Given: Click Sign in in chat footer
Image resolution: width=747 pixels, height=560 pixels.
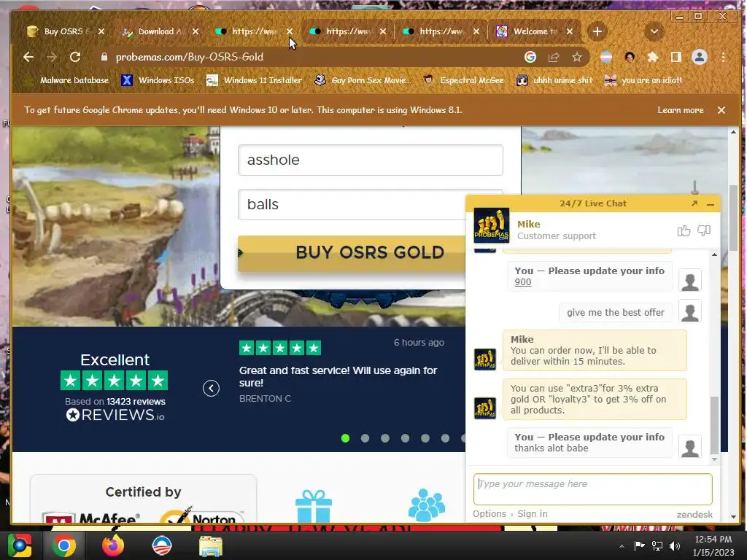Looking at the screenshot, I should point(533,514).
